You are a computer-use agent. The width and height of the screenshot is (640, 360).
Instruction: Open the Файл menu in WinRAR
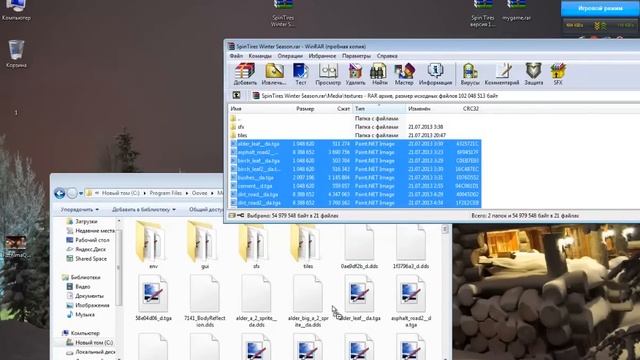click(x=236, y=56)
